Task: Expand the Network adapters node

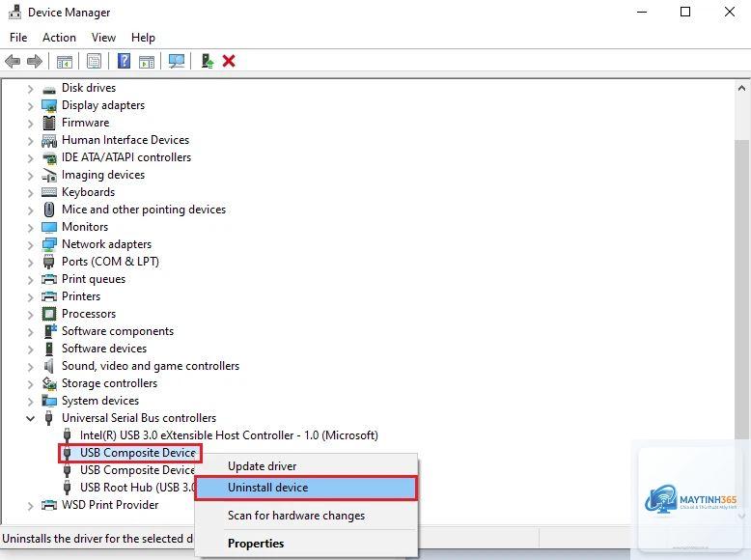Action: coord(30,245)
